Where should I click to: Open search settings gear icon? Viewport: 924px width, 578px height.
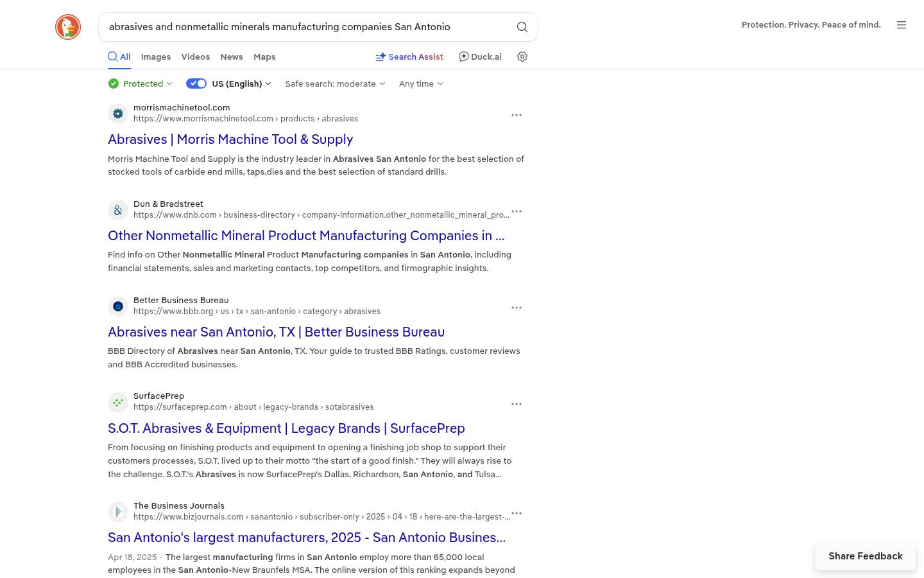pyautogui.click(x=522, y=57)
